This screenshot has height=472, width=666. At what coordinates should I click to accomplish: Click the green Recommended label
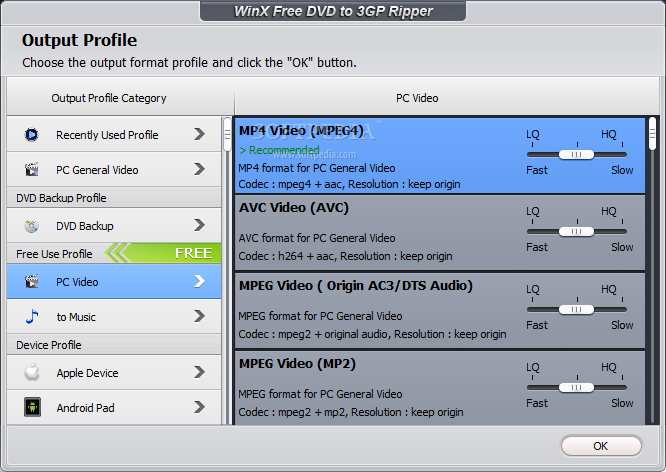tap(279, 150)
